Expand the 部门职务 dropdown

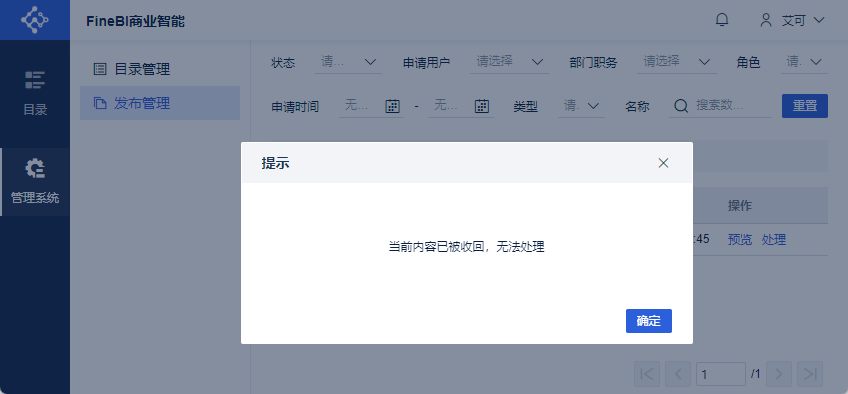click(x=677, y=62)
